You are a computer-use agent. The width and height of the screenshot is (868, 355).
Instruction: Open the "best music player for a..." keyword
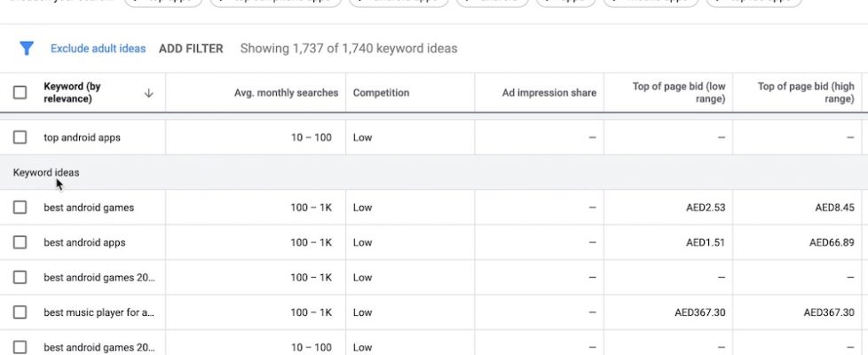pyautogui.click(x=99, y=312)
